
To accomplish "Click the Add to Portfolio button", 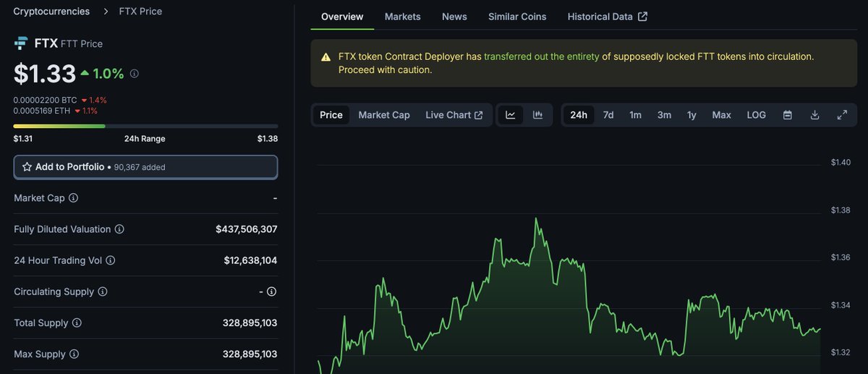I will pyautogui.click(x=145, y=167).
